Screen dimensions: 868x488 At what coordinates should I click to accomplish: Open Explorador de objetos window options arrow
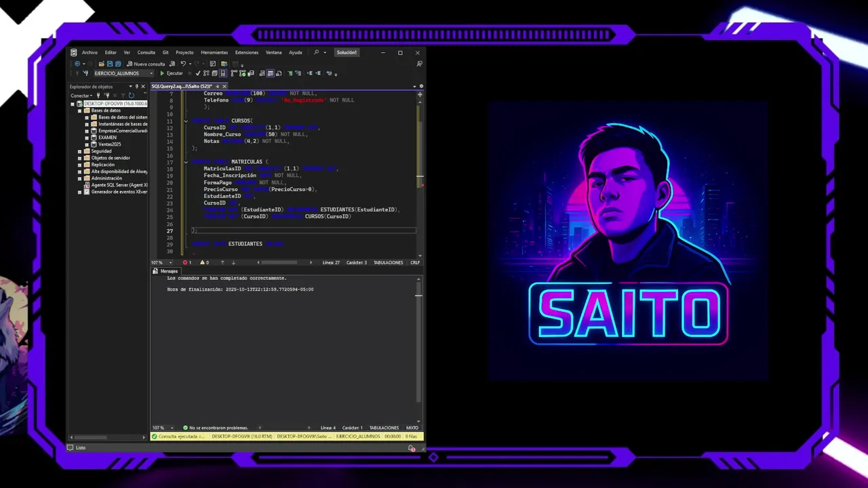pos(130,87)
